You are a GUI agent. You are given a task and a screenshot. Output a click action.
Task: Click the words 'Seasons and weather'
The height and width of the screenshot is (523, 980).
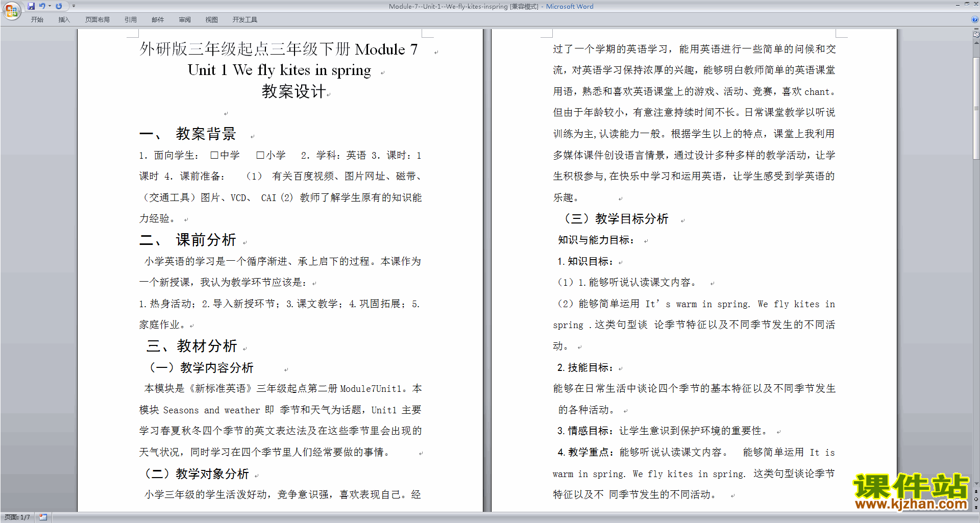point(211,410)
